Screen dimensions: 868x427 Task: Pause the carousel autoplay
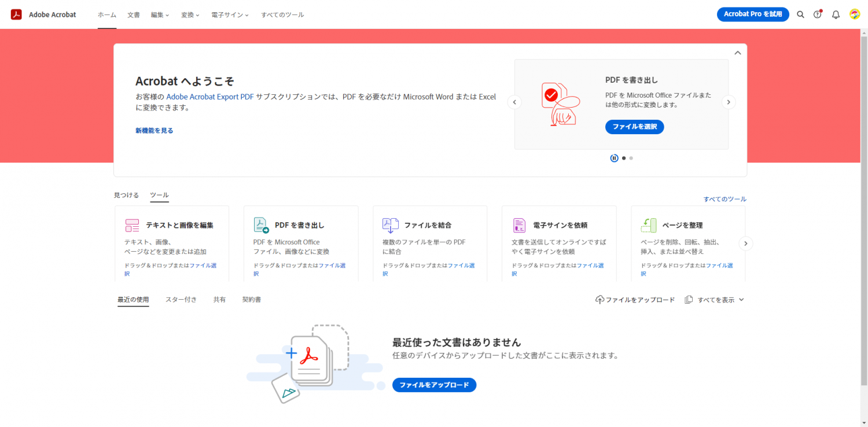614,158
